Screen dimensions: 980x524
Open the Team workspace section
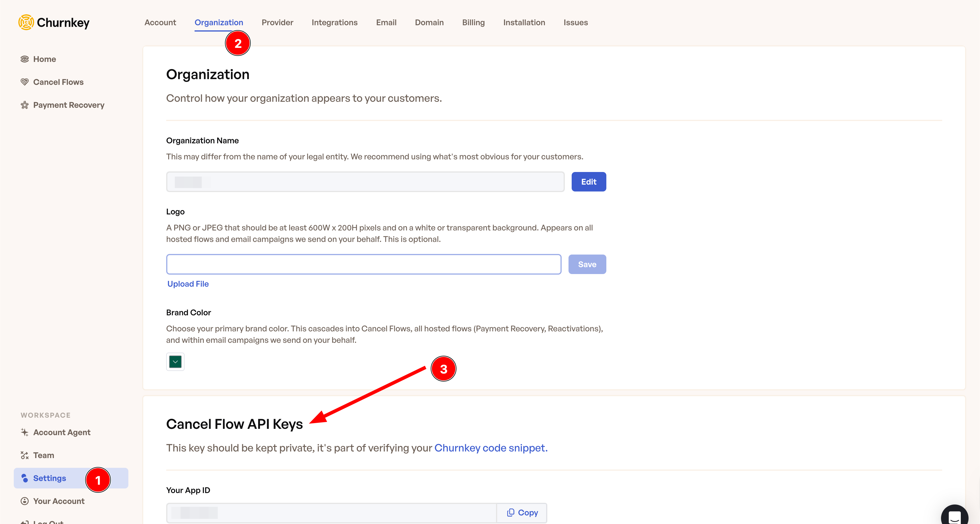pos(44,455)
